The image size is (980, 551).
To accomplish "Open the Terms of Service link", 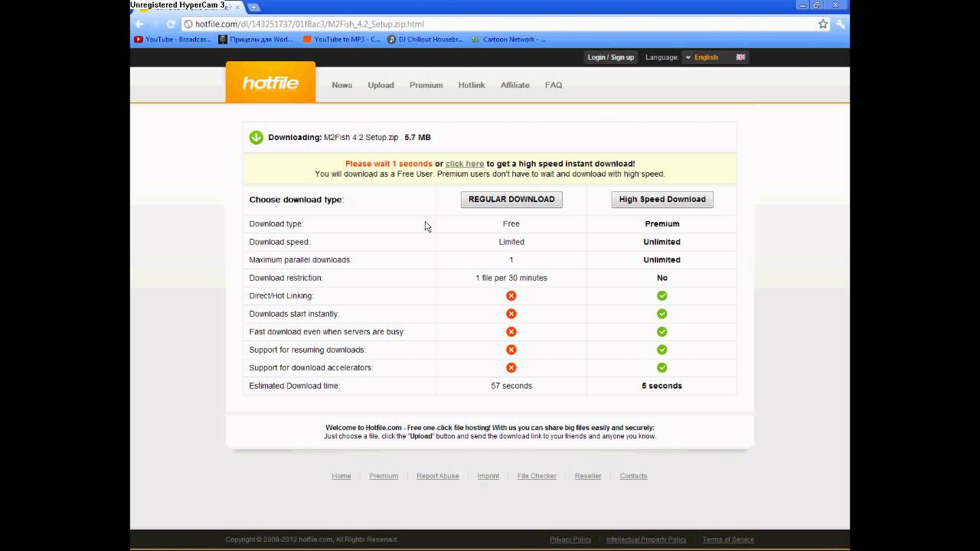I will click(728, 540).
